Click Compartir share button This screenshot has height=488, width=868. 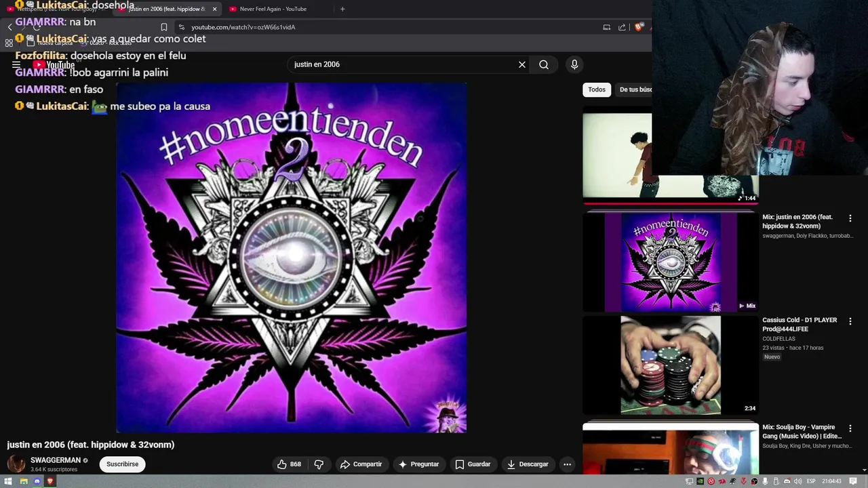coord(361,464)
